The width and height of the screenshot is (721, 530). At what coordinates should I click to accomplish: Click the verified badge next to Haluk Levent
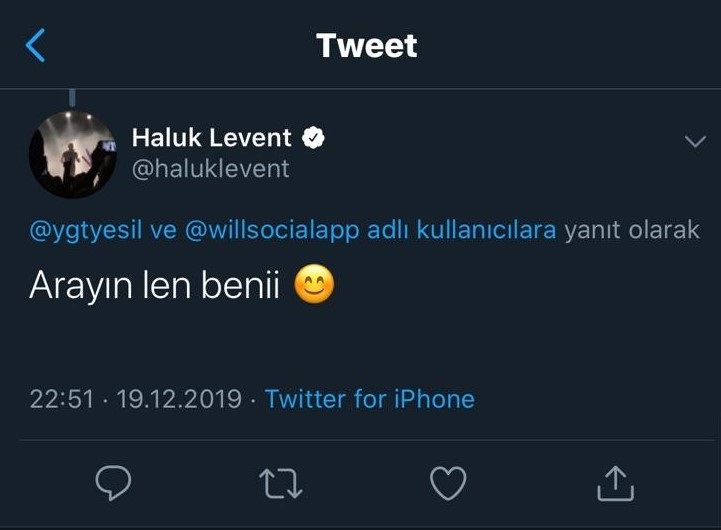click(x=315, y=138)
